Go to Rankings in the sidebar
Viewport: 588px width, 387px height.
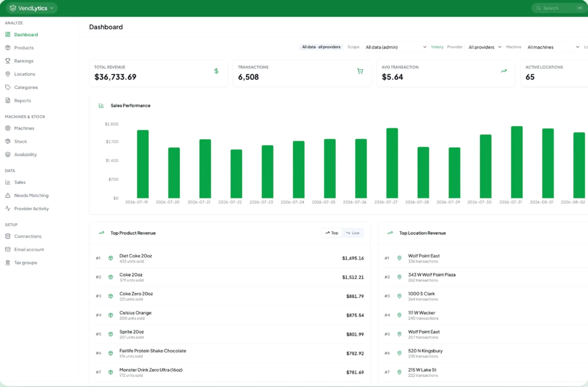[24, 61]
